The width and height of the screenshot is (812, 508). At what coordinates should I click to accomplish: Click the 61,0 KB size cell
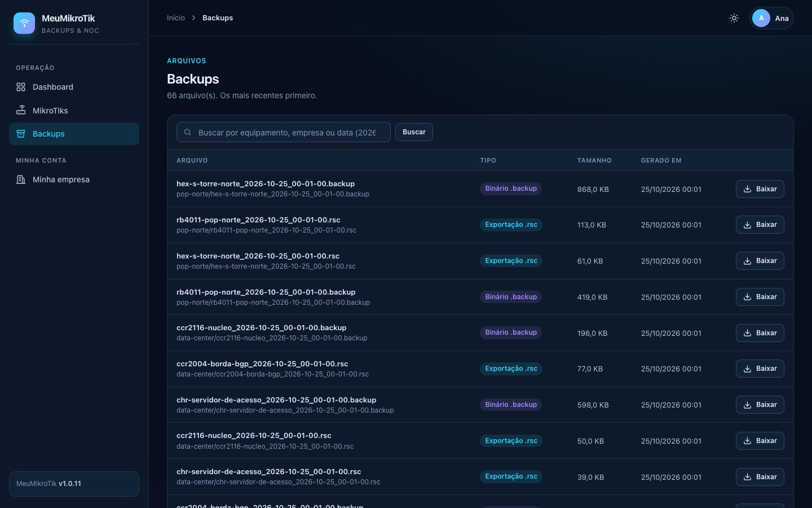coord(590,261)
